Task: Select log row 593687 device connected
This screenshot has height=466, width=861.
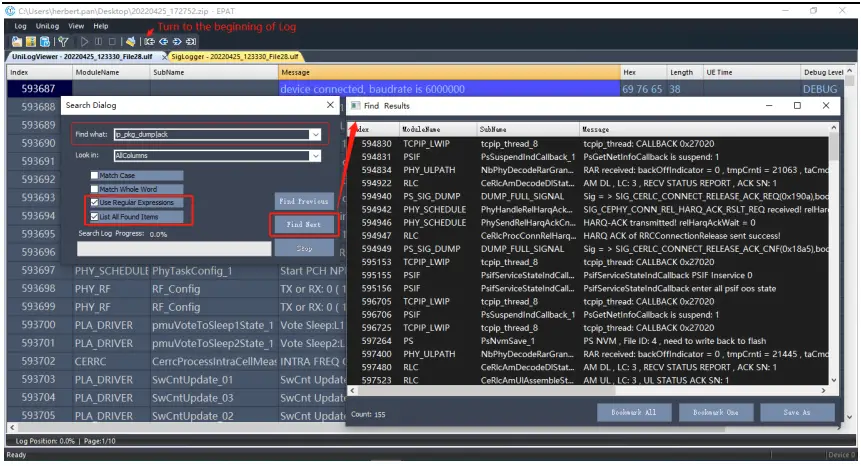Action: [426, 89]
